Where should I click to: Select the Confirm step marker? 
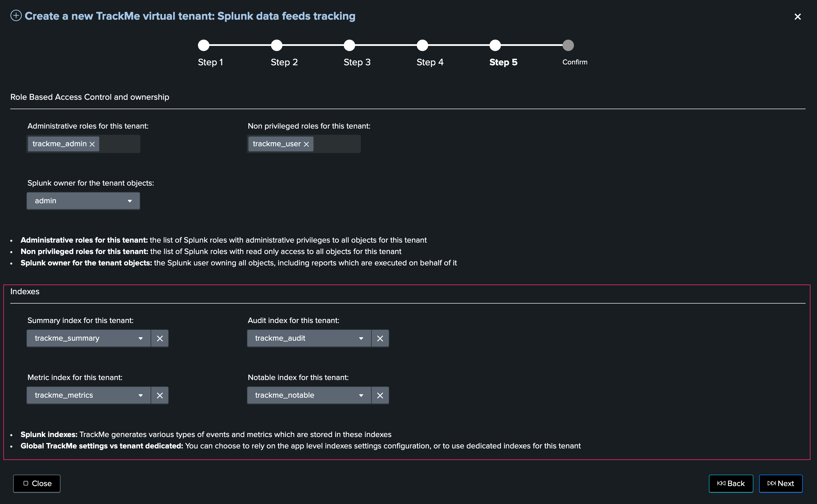click(568, 45)
